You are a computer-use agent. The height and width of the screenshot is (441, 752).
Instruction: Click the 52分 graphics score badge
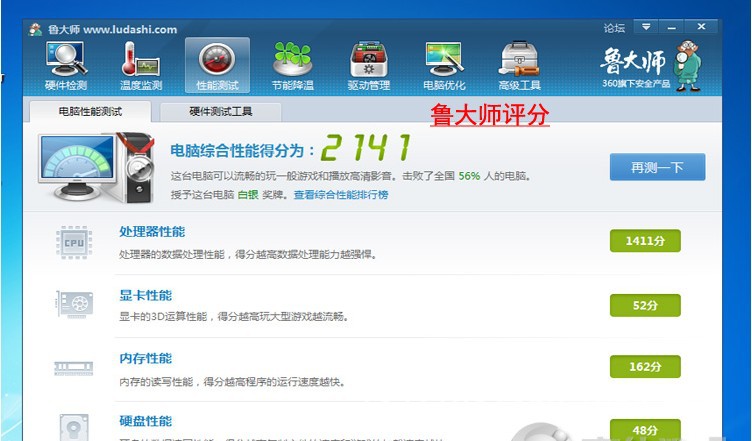[645, 305]
